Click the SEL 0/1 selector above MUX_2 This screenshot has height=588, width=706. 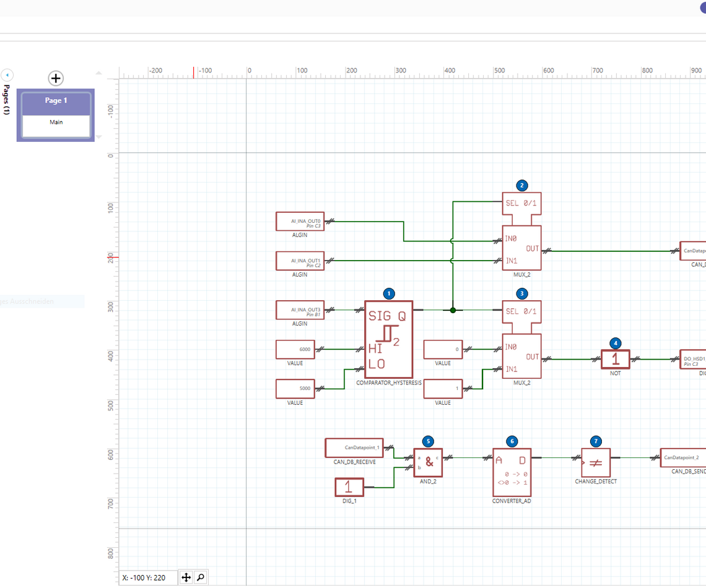tap(521, 204)
